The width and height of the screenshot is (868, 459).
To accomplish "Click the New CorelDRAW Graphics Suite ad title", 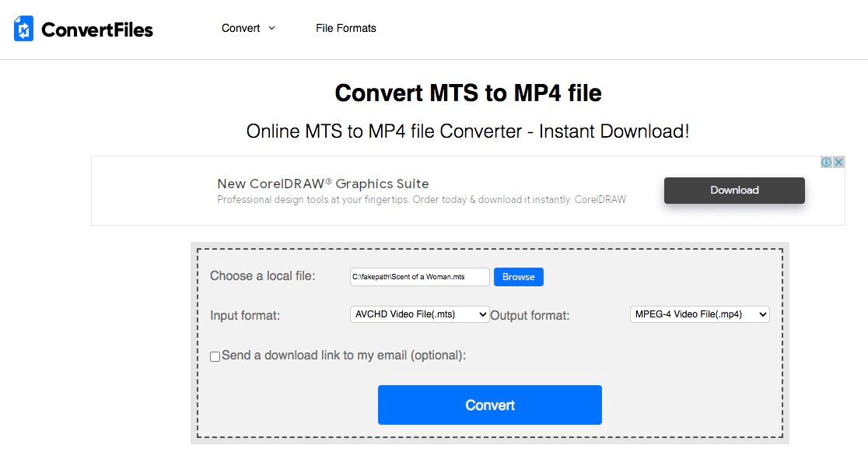I will pos(323,184).
